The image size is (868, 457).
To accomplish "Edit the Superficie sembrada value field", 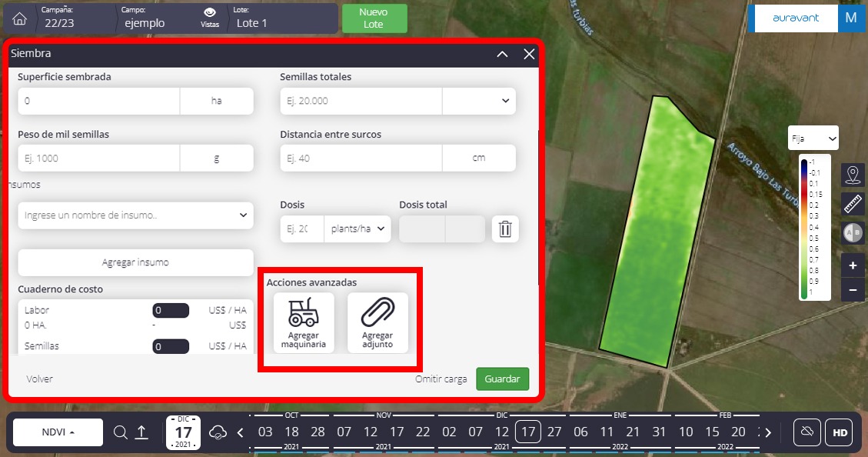I will pyautogui.click(x=99, y=101).
